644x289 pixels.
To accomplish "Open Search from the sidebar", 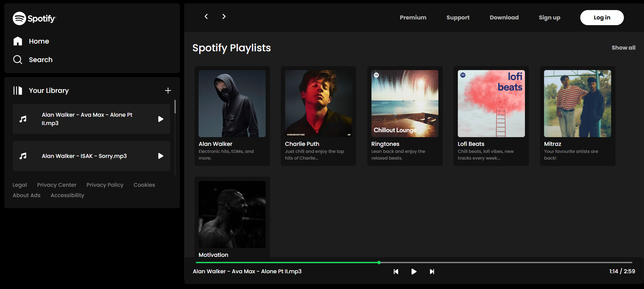I will [x=33, y=60].
